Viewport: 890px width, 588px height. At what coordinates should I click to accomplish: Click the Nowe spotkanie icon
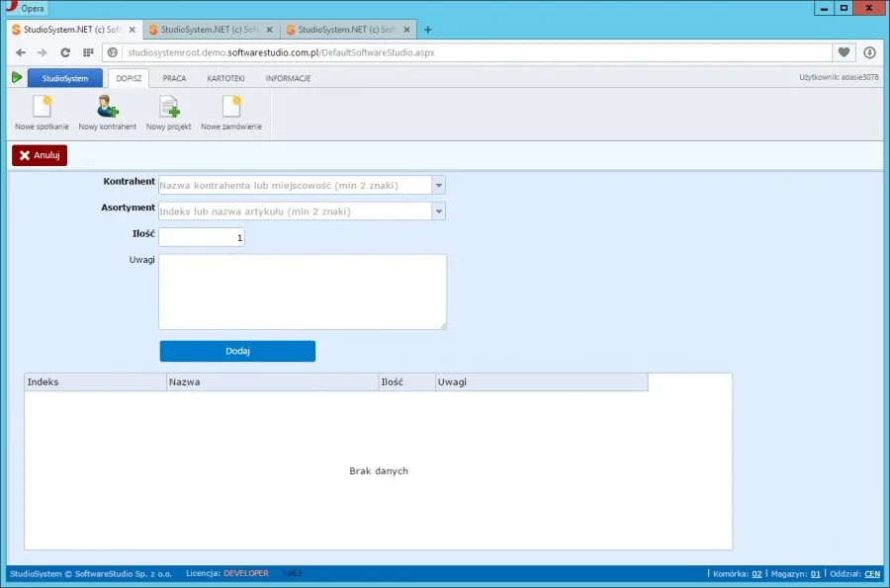42,107
